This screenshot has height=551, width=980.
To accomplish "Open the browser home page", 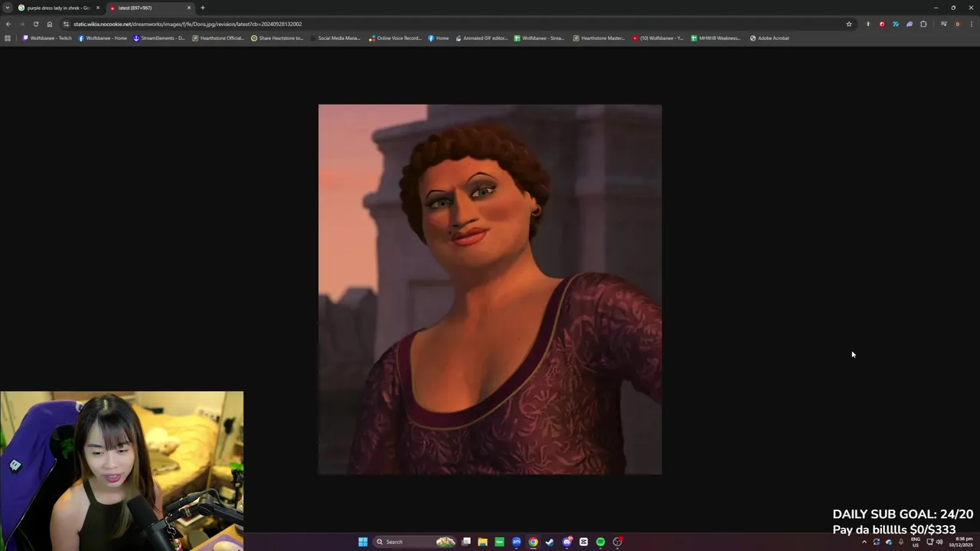I will [50, 24].
